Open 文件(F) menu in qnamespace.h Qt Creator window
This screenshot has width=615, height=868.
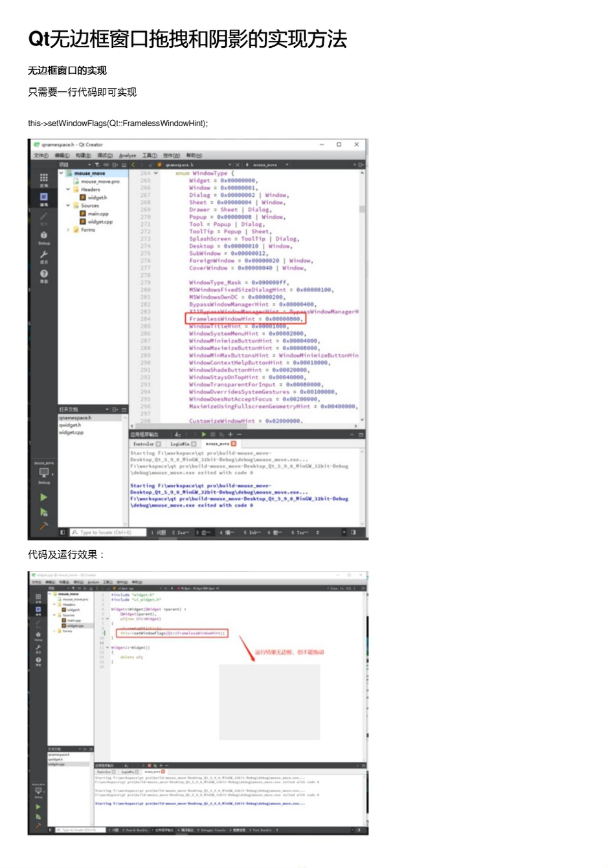point(41,155)
